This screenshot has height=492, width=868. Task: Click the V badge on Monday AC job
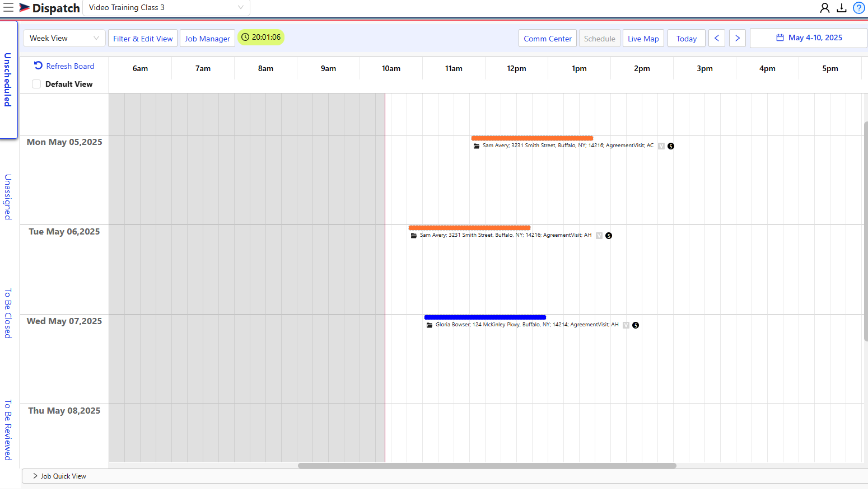[661, 146]
